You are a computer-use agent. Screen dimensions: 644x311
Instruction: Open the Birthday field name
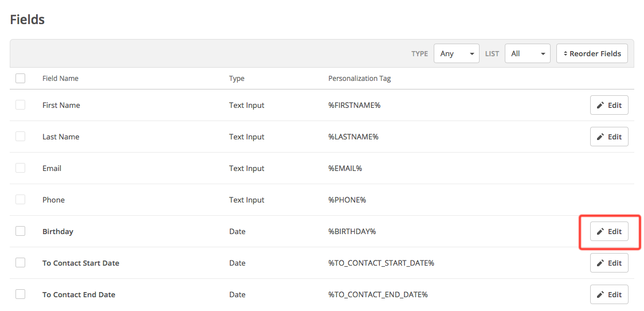(58, 232)
